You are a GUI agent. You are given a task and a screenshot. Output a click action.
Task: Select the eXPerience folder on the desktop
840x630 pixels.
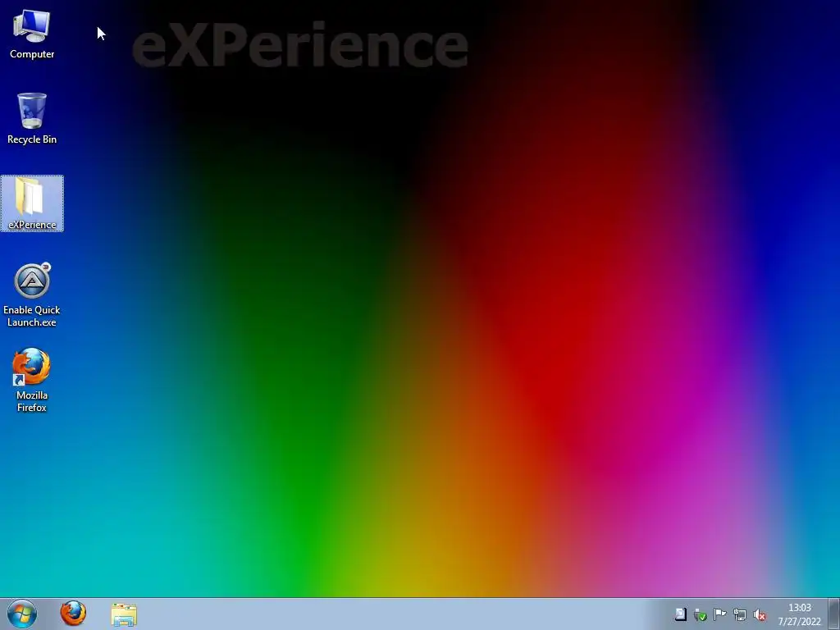tap(32, 203)
